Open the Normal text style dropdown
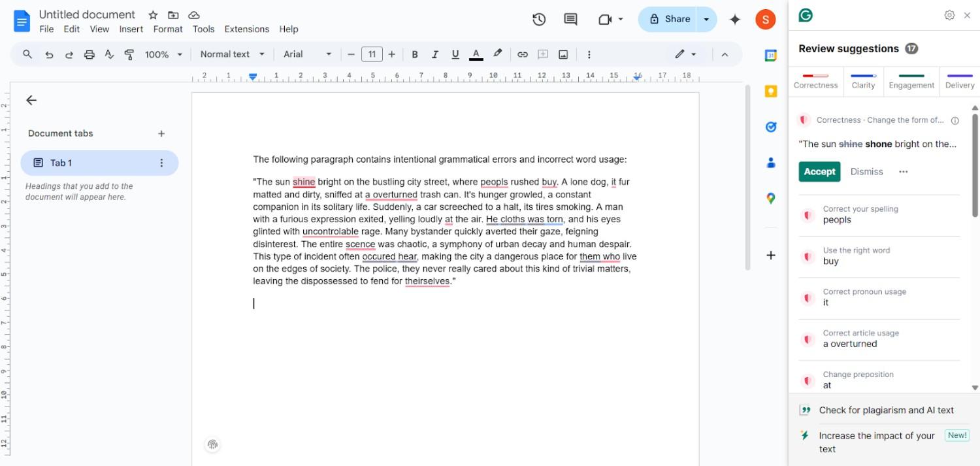This screenshot has width=980, height=466. coord(232,54)
